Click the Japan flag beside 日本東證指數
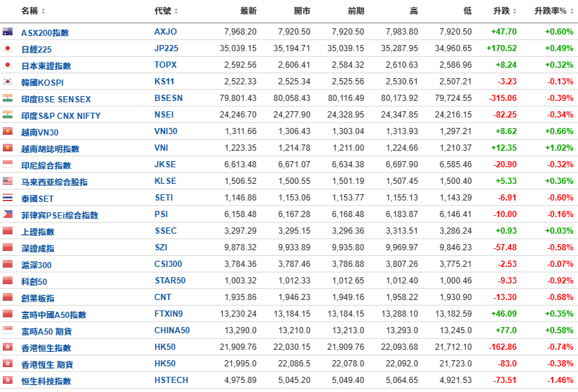 tap(8, 65)
